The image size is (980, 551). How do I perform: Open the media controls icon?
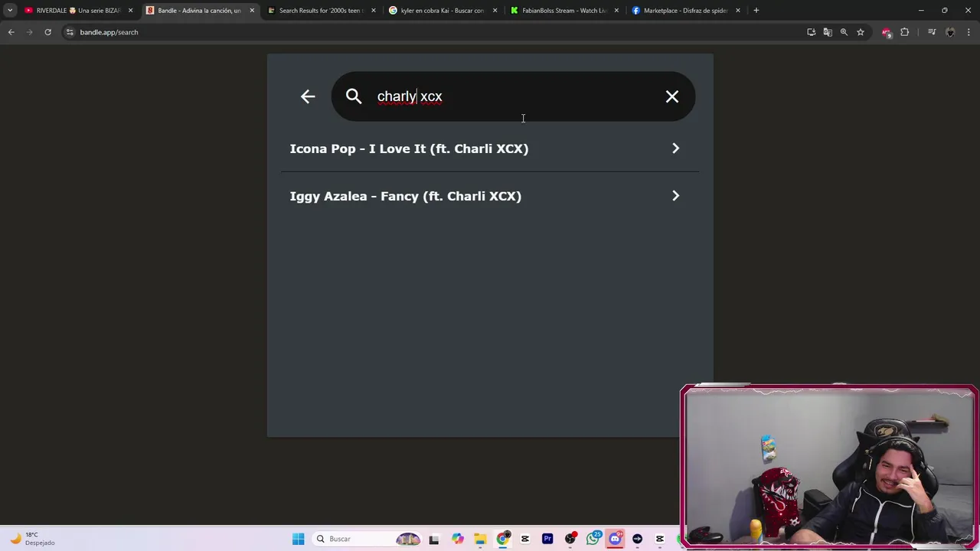(932, 32)
